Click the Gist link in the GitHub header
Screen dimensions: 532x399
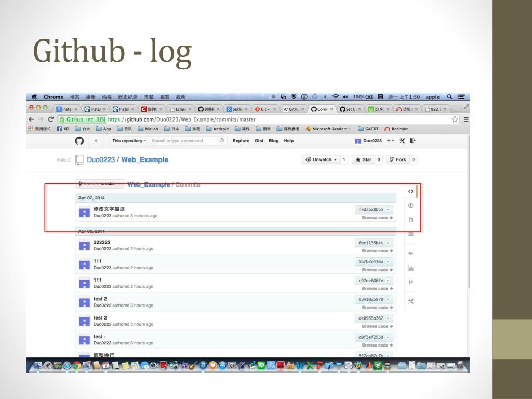click(x=259, y=141)
